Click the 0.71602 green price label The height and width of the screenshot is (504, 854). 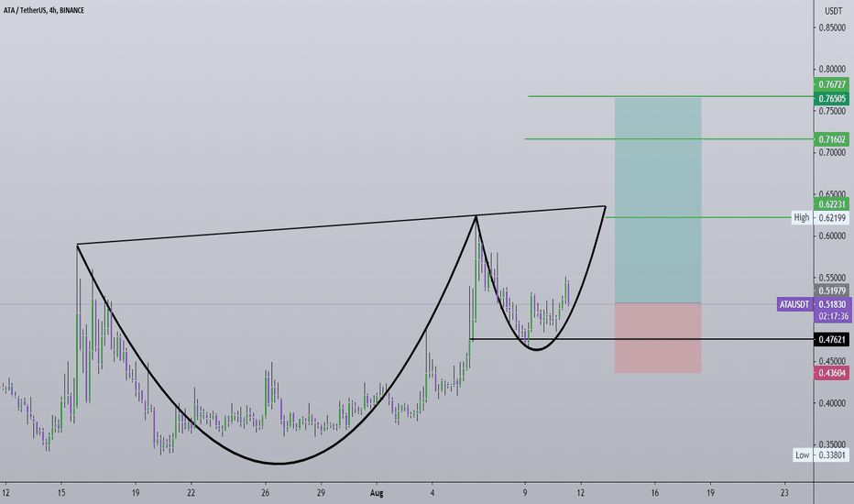[x=832, y=139]
